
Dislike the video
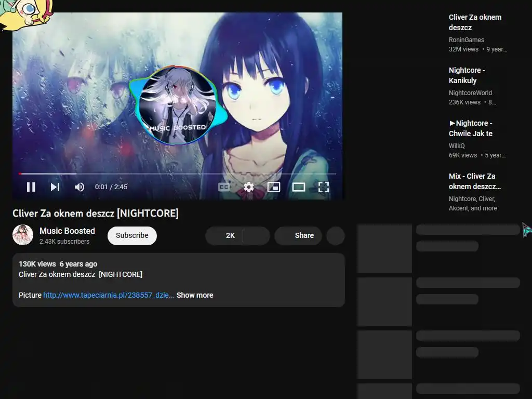tap(257, 235)
